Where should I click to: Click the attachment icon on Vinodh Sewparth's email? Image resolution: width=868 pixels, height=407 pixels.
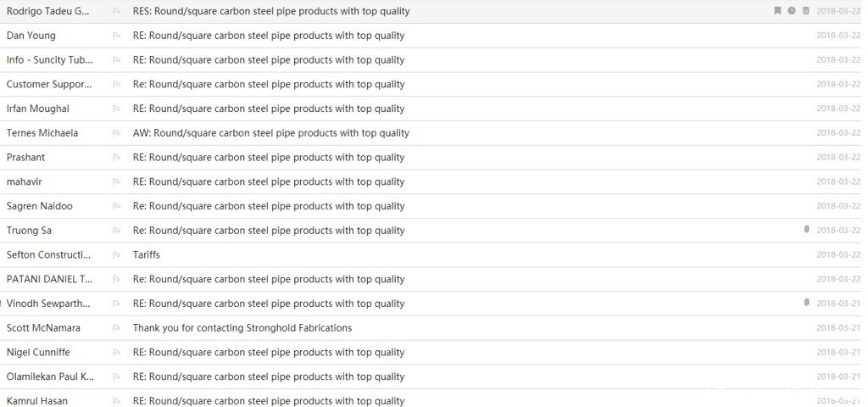pyautogui.click(x=807, y=303)
